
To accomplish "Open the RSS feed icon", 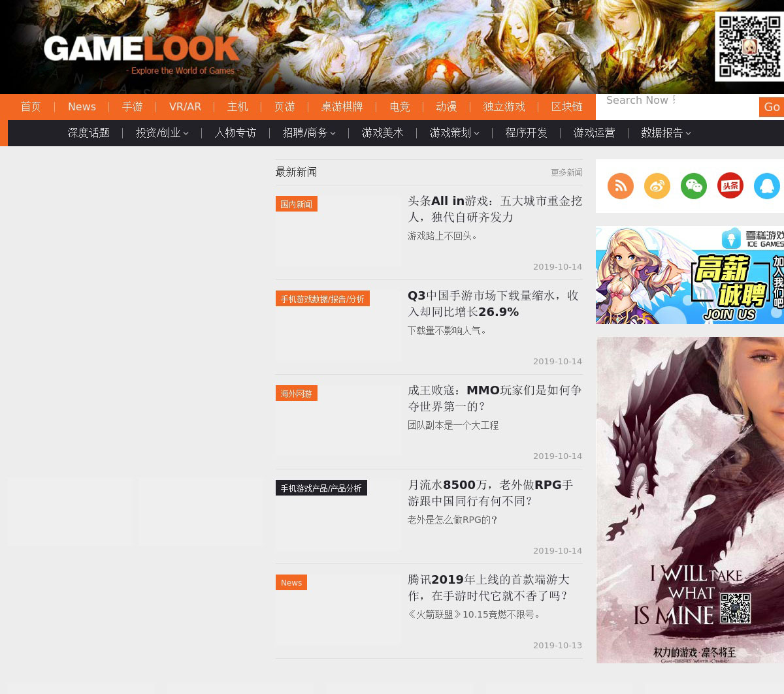I will tap(621, 186).
